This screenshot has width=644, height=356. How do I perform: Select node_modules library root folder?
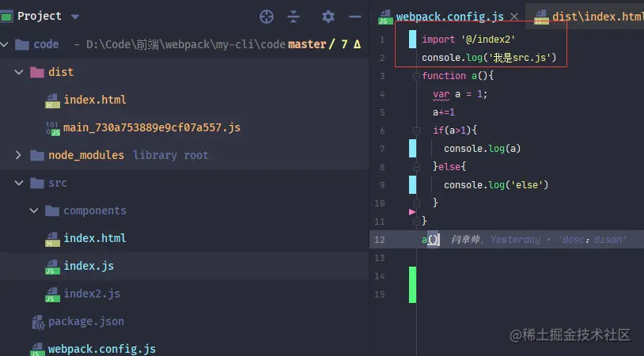(x=128, y=155)
